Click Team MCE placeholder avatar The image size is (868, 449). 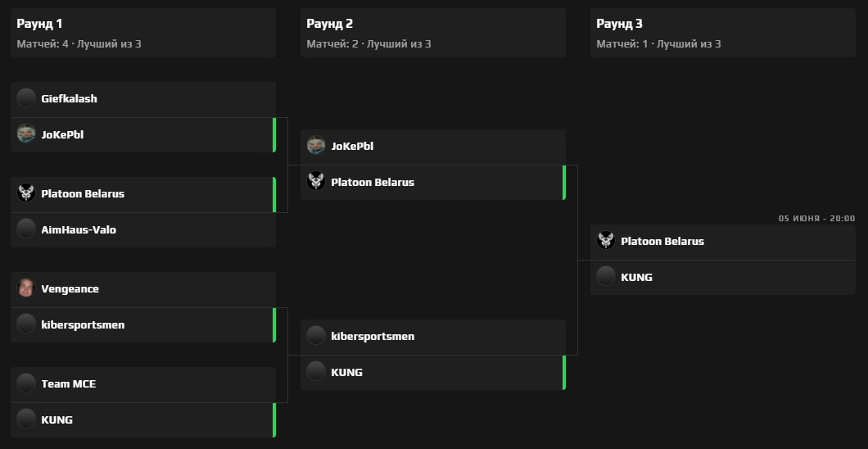point(26,383)
